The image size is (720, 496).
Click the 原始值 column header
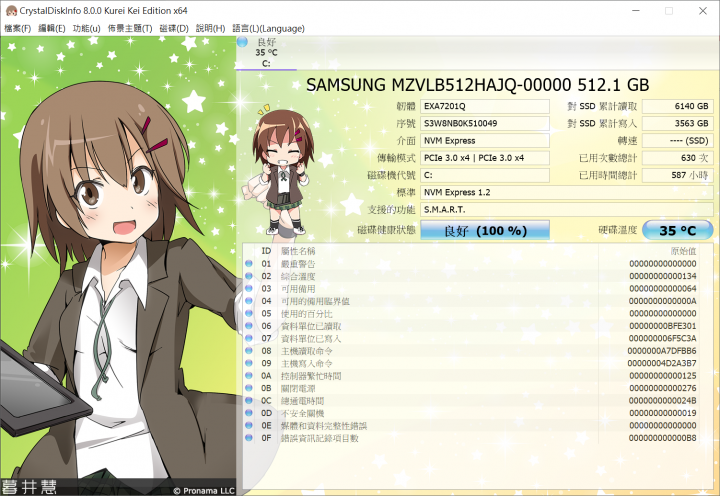[x=683, y=251]
